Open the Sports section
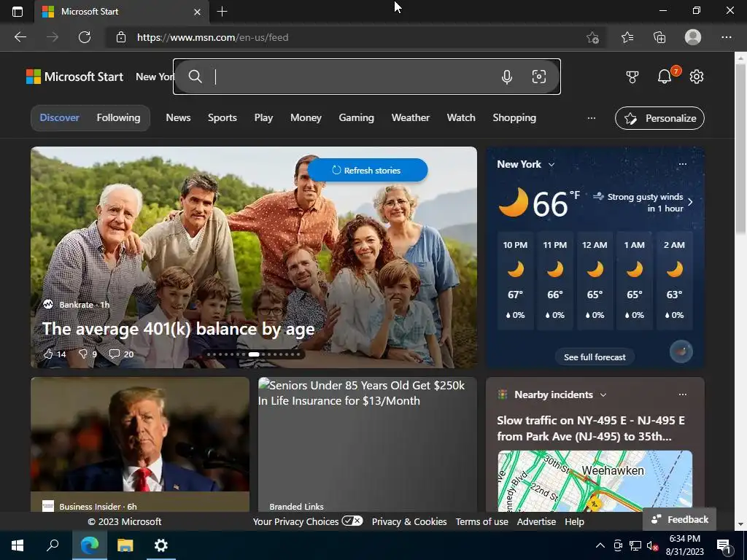 (222, 117)
